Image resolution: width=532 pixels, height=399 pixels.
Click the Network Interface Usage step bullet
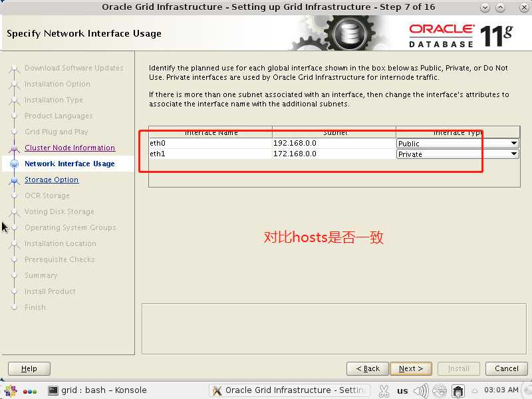(14, 164)
